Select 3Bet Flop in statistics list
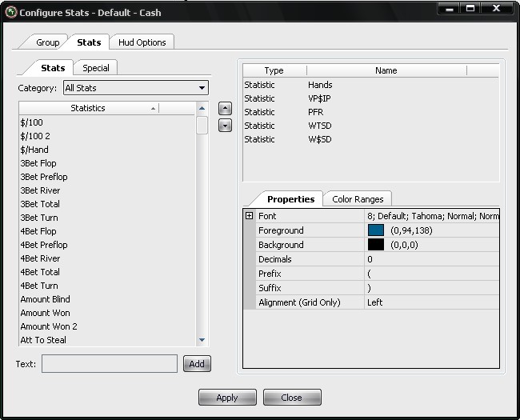This screenshot has width=520, height=420. coord(107,163)
